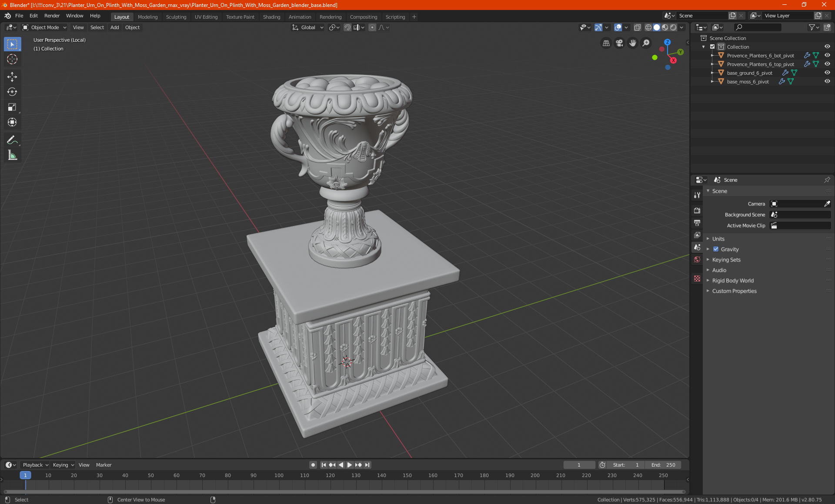Open the Output properties tab
Viewport: 835px width, 504px height.
click(x=697, y=222)
